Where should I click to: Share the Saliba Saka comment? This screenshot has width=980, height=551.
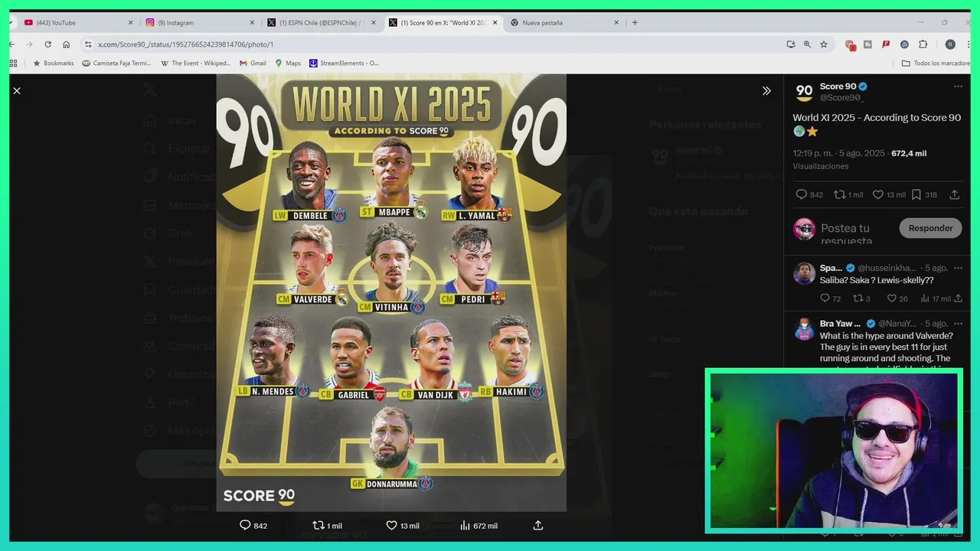(x=958, y=298)
